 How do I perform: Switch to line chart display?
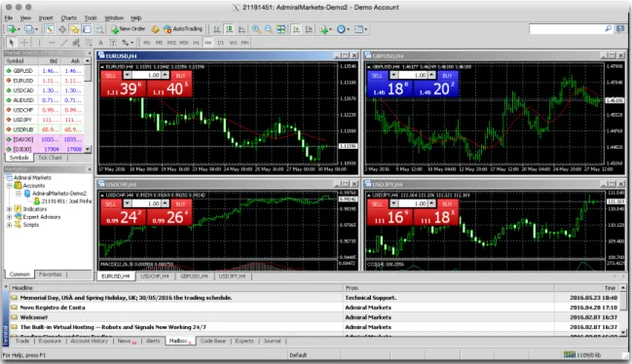click(242, 29)
